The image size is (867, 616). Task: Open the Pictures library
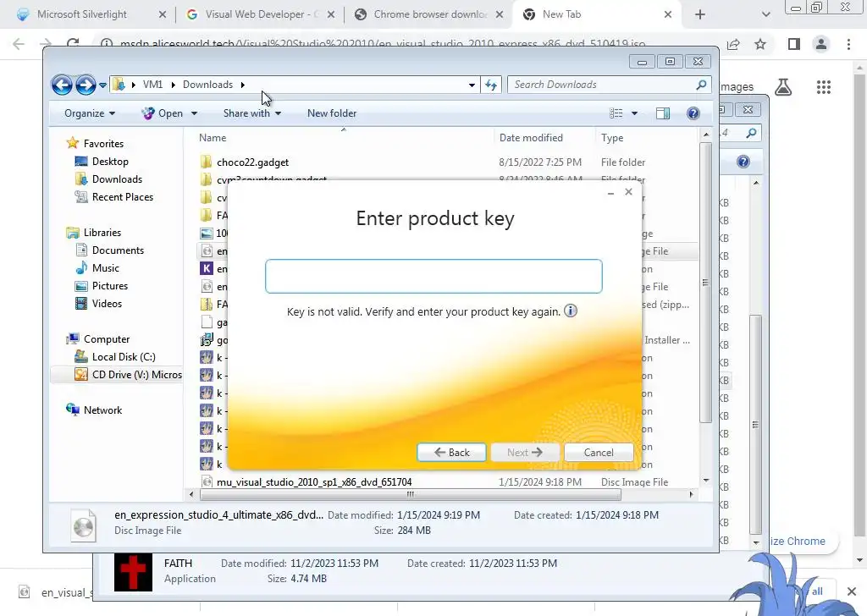110,286
